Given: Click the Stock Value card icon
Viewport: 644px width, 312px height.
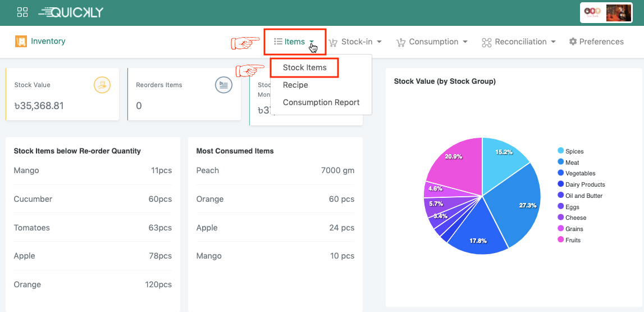Looking at the screenshot, I should coord(102,85).
